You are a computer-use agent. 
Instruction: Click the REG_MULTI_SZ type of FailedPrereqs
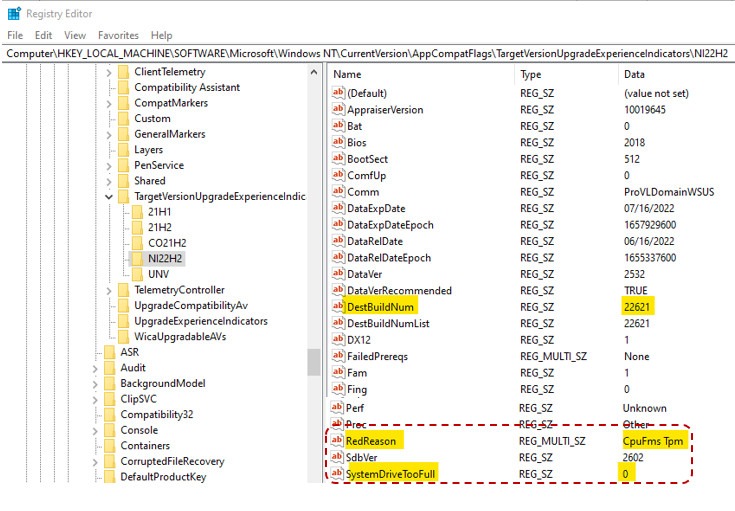point(553,356)
